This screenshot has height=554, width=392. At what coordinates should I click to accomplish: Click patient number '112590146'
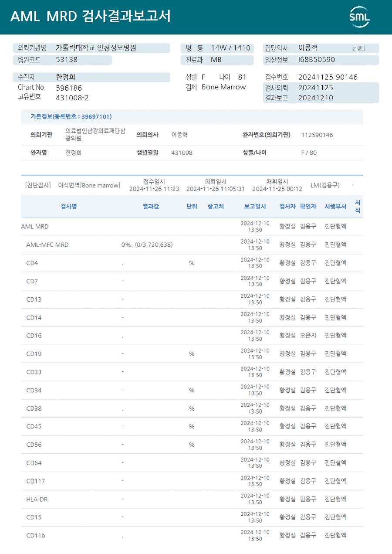click(317, 135)
